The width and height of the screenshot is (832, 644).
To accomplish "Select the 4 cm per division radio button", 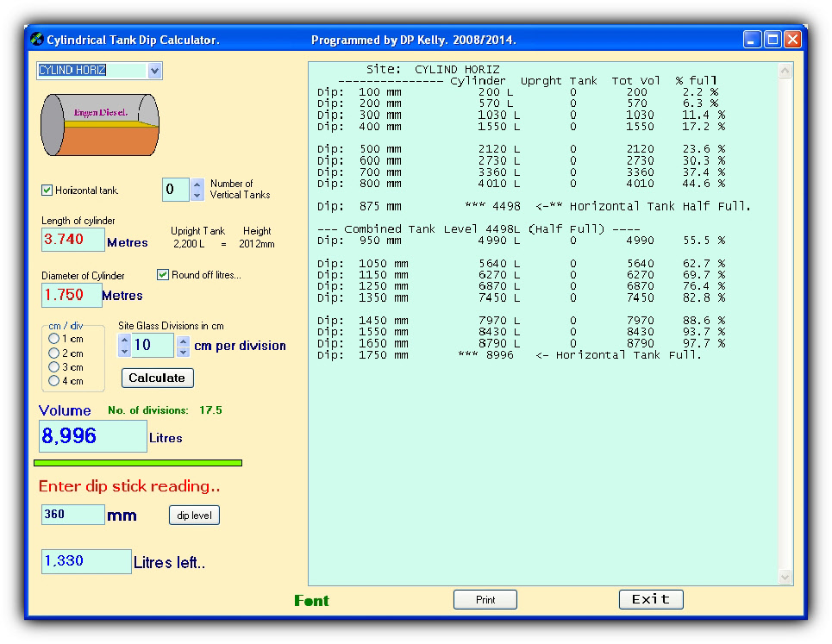I will click(x=54, y=379).
